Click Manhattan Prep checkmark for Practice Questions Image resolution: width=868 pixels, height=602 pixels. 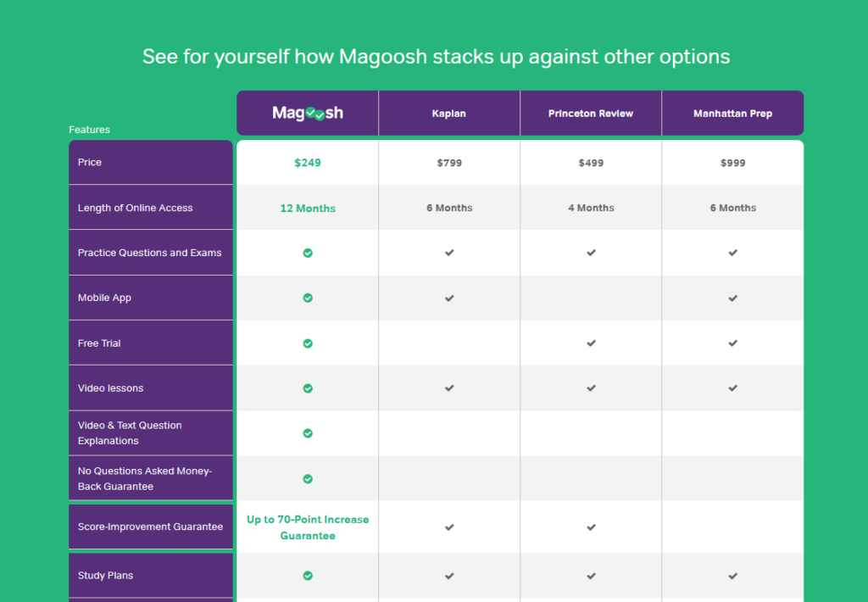(732, 253)
